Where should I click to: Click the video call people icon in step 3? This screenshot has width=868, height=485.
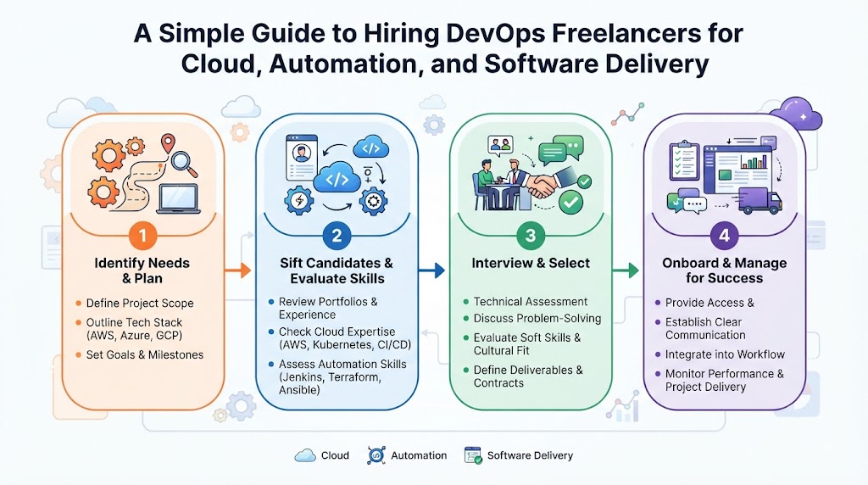(x=500, y=146)
